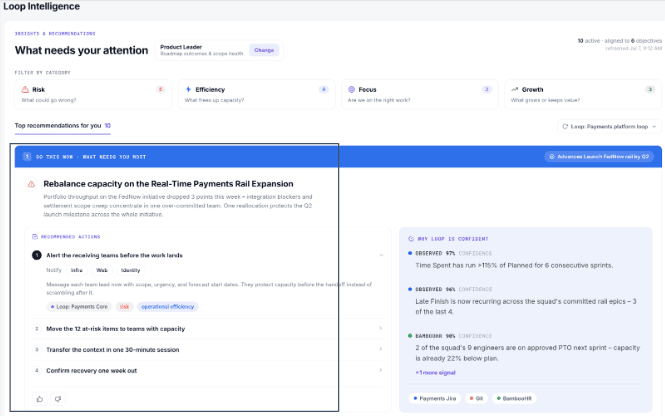Viewport: 665px width, 416px height.
Task: Click the Focus target icon
Action: click(x=351, y=89)
